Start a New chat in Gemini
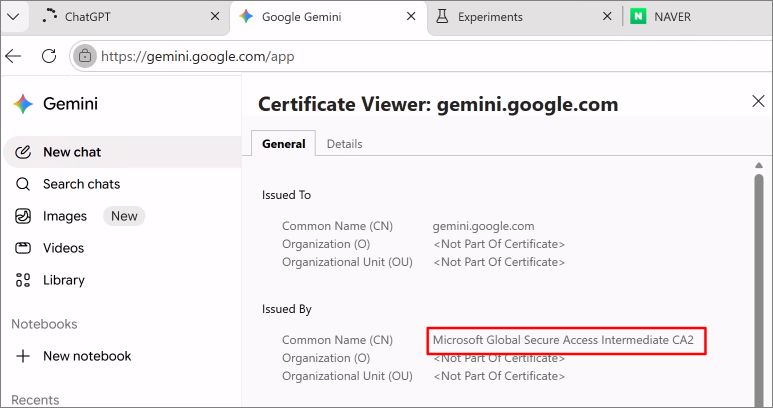This screenshot has height=408, width=773. pos(122,152)
